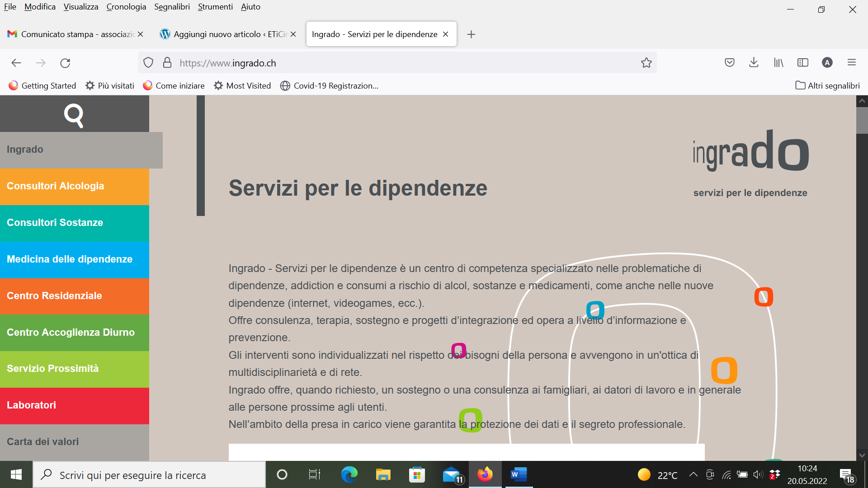Open the volume speaker tray icon
Viewport: 868px width, 488px height.
tap(758, 474)
